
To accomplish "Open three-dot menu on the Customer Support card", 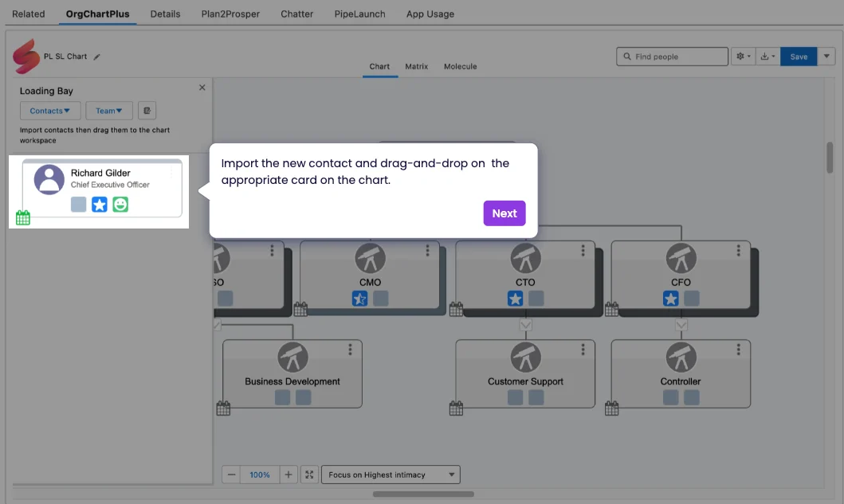I will (x=584, y=350).
